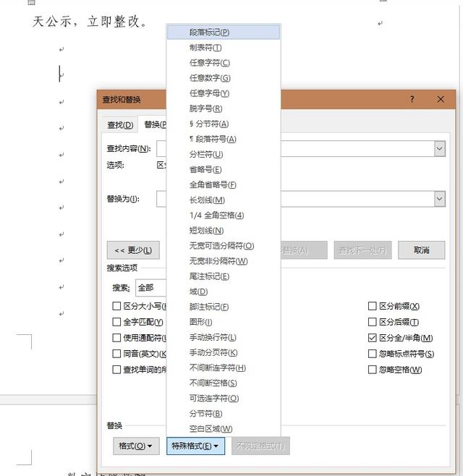The image size is (463, 476).
Task: Select 长划线(M) option
Action: 224,200
